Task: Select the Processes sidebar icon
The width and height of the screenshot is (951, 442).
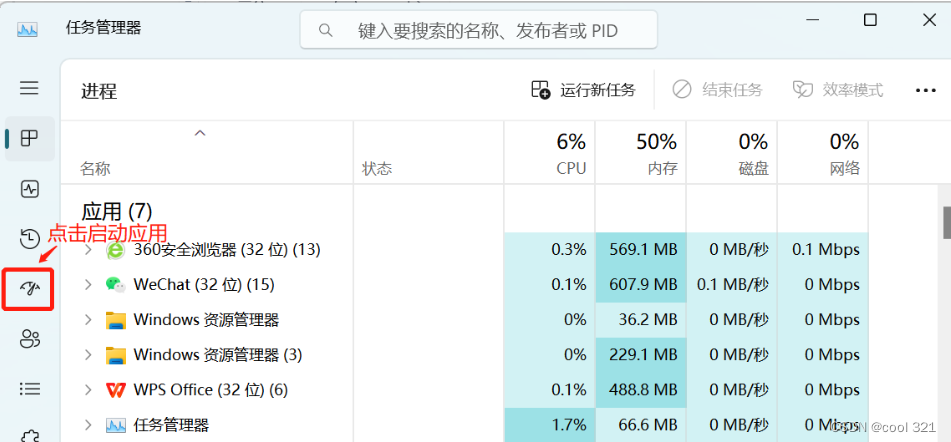Action: coord(30,138)
